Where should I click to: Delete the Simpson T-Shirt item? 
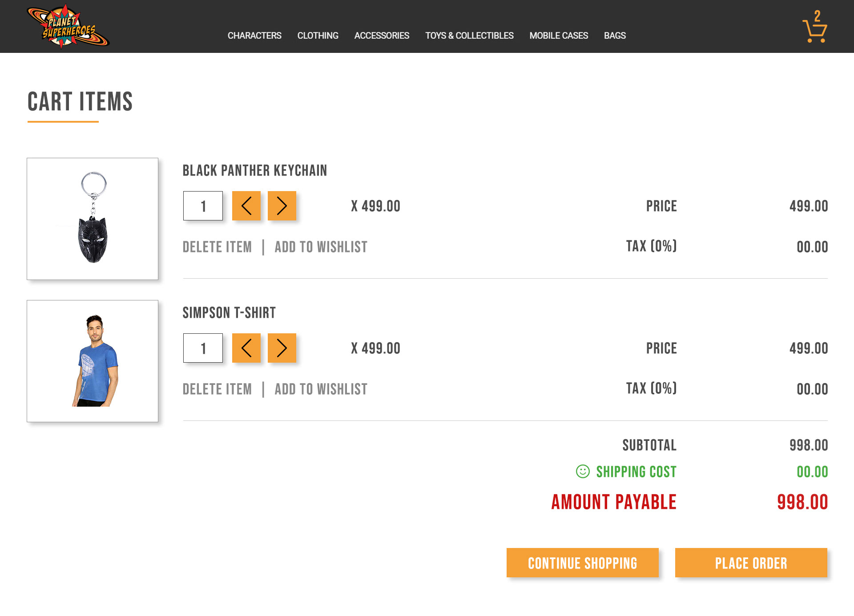click(x=217, y=389)
